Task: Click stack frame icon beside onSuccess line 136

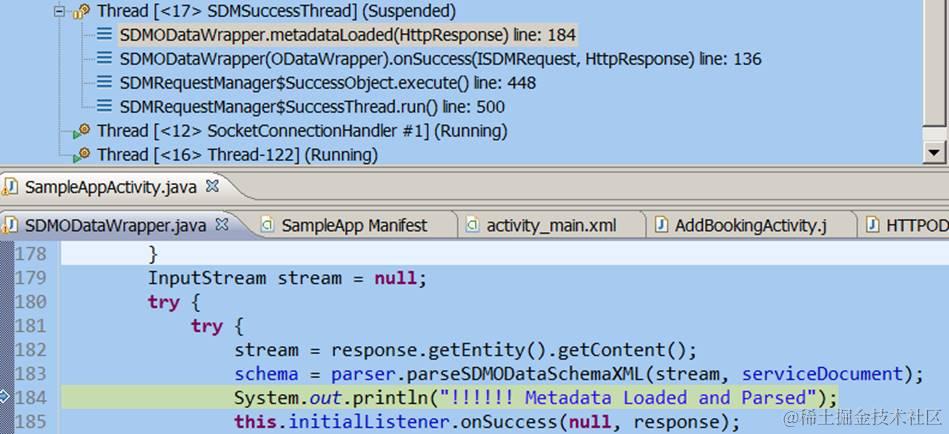Action: click(x=104, y=59)
